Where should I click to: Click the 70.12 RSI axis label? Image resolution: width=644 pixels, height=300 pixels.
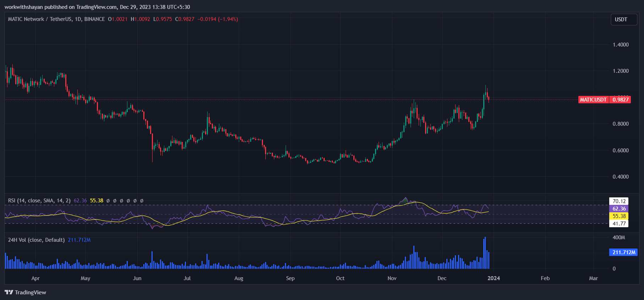pyautogui.click(x=619, y=201)
